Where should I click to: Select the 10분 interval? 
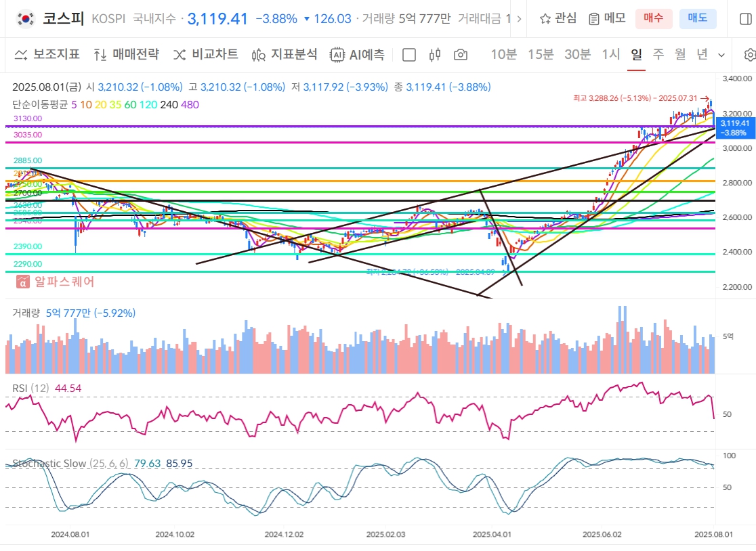[503, 54]
